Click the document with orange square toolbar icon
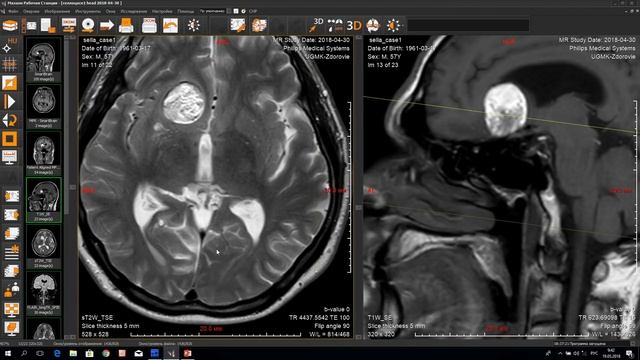 [x=48, y=25]
